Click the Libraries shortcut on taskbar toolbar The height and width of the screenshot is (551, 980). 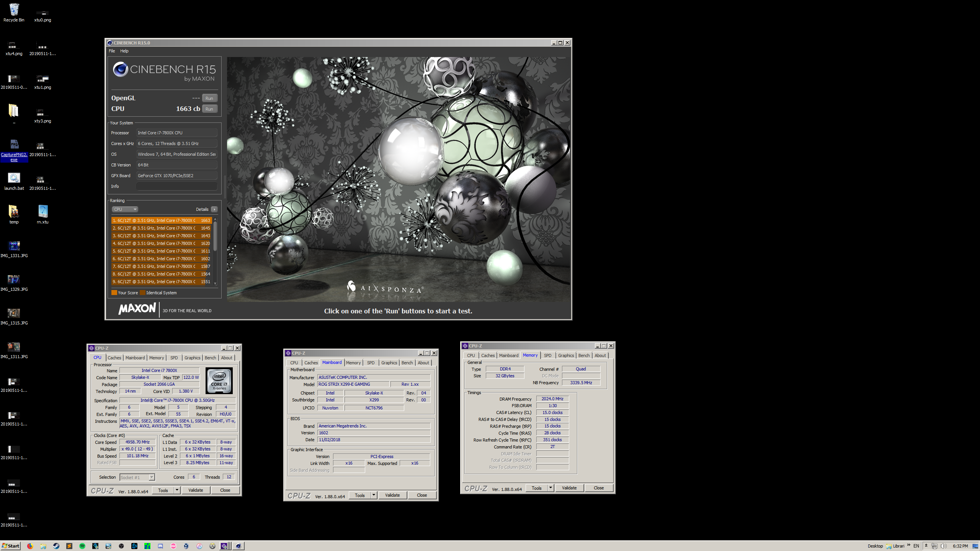(895, 546)
